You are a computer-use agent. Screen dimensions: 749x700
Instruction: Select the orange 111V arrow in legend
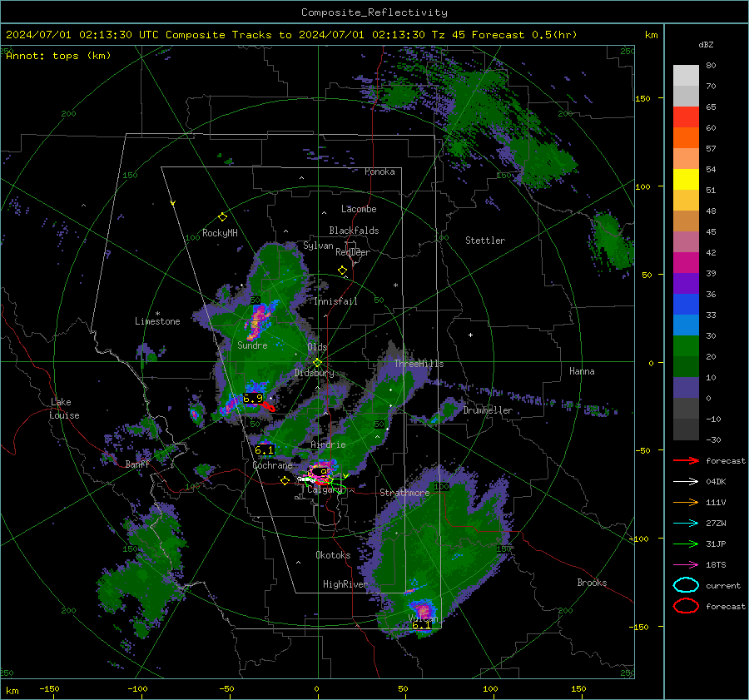[x=686, y=502]
